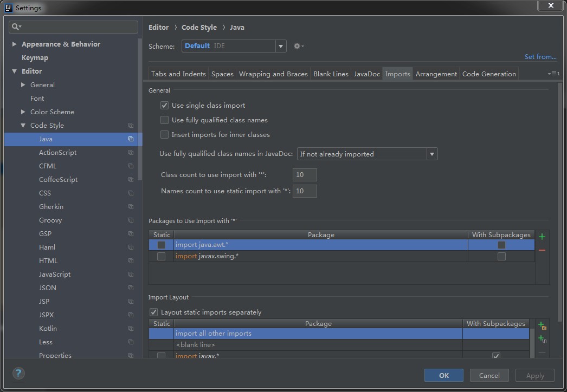Expand the General node under Editor

(23, 84)
